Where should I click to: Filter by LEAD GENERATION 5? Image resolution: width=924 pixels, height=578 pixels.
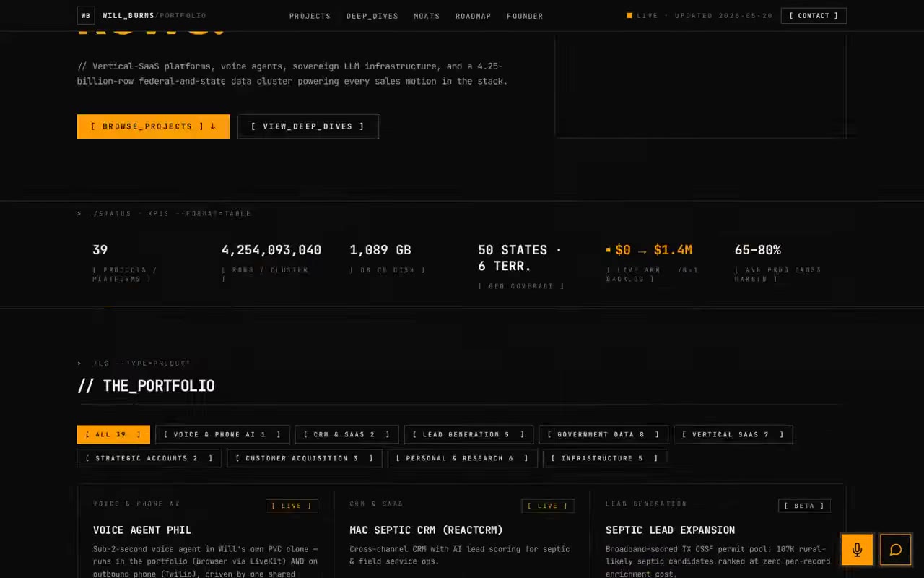tap(468, 434)
